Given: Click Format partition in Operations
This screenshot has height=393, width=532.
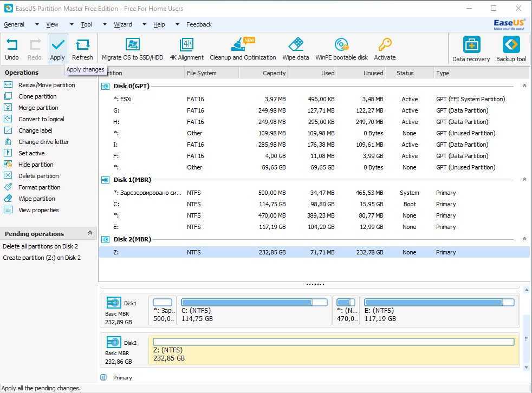Looking at the screenshot, I should tap(39, 187).
